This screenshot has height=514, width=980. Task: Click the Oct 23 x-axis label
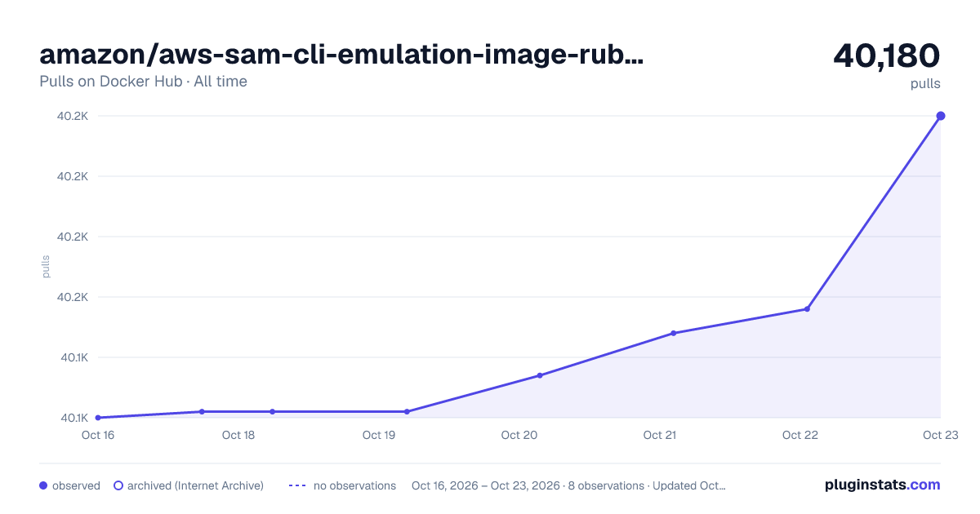pos(940,435)
